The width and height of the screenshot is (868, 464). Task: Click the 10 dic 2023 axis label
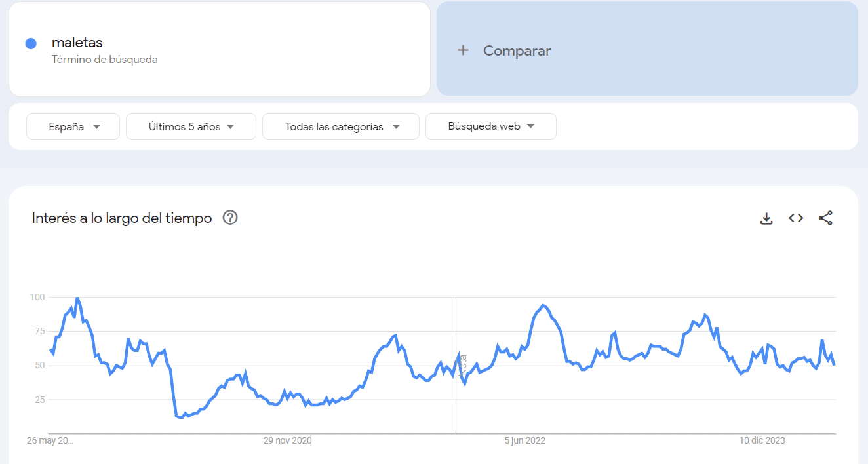tap(762, 440)
